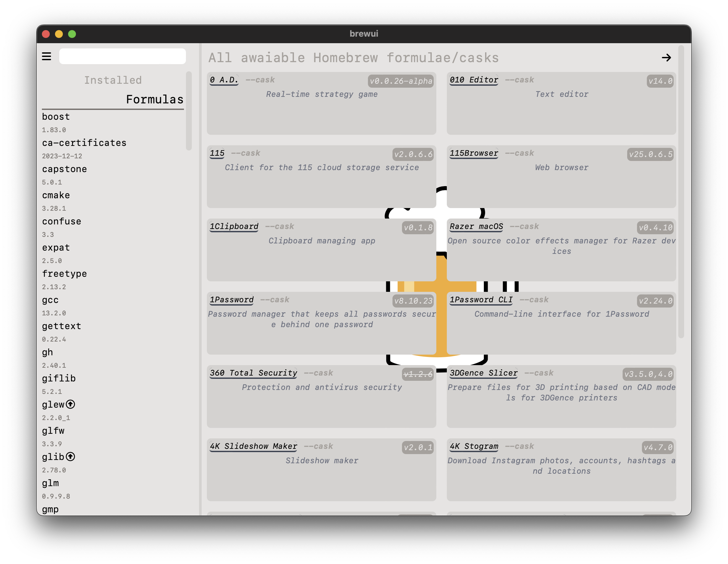Select gettext in the installed list
Viewport: 728px width, 564px height.
coord(61,326)
